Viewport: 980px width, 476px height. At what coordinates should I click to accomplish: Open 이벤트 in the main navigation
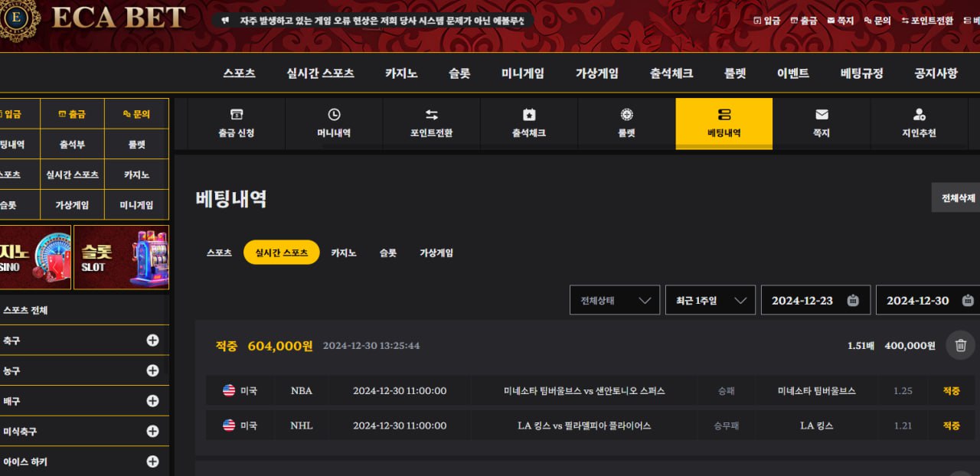[x=792, y=73]
